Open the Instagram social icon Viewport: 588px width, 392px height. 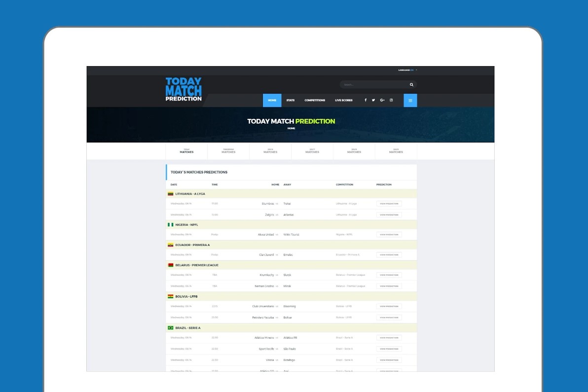pyautogui.click(x=391, y=100)
